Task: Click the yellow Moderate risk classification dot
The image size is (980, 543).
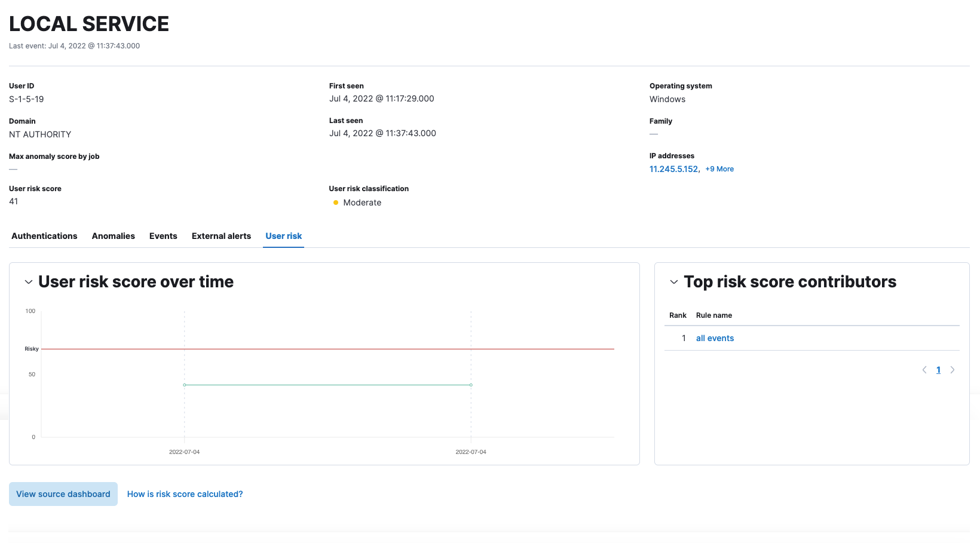Action: 335,203
